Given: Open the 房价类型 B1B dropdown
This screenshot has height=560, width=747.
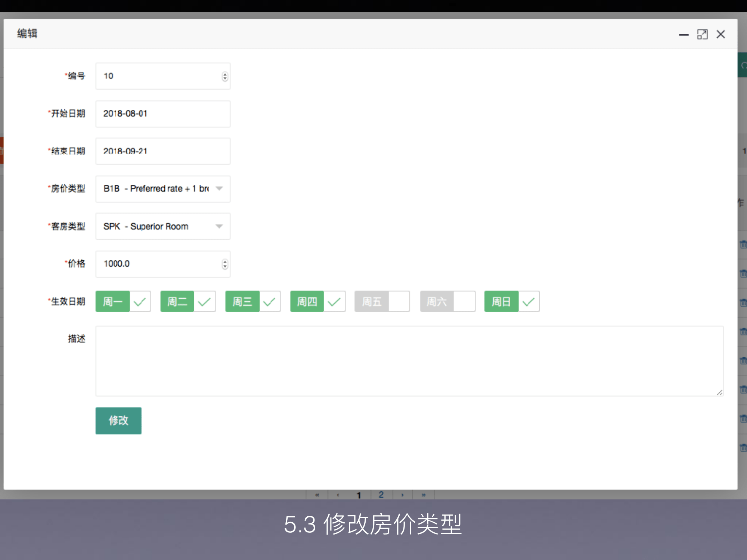Looking at the screenshot, I should 219,189.
